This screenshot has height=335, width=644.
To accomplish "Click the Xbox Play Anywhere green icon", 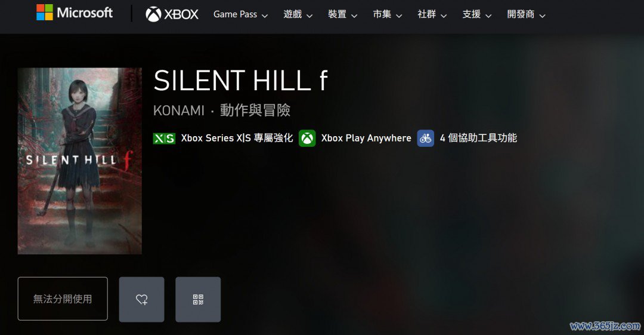I will (x=307, y=139).
